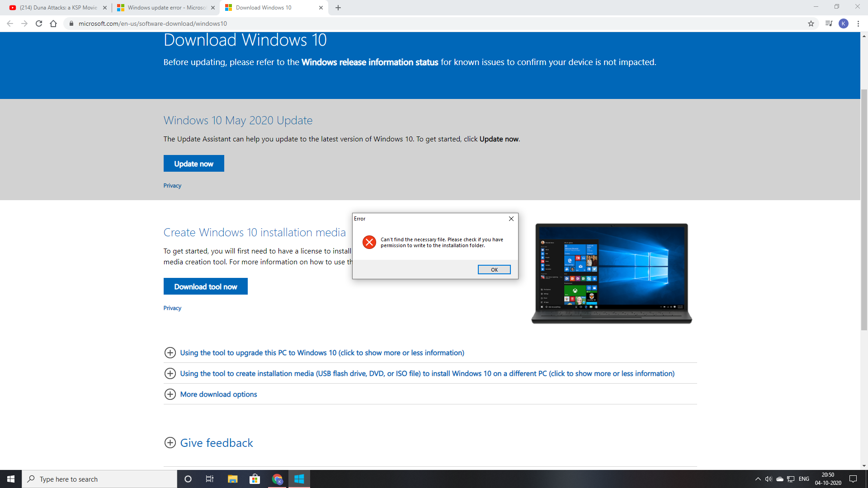This screenshot has height=488, width=868.
Task: Click the Update now button
Action: tap(194, 164)
